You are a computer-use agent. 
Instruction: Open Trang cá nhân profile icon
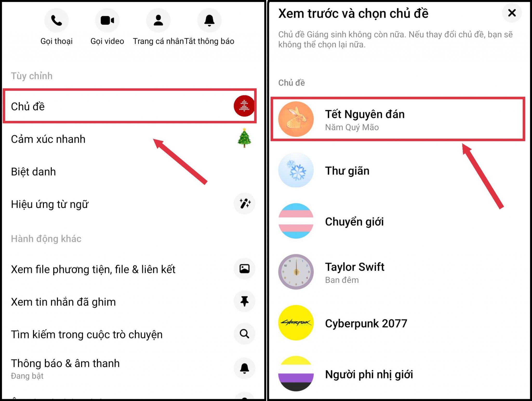click(158, 21)
